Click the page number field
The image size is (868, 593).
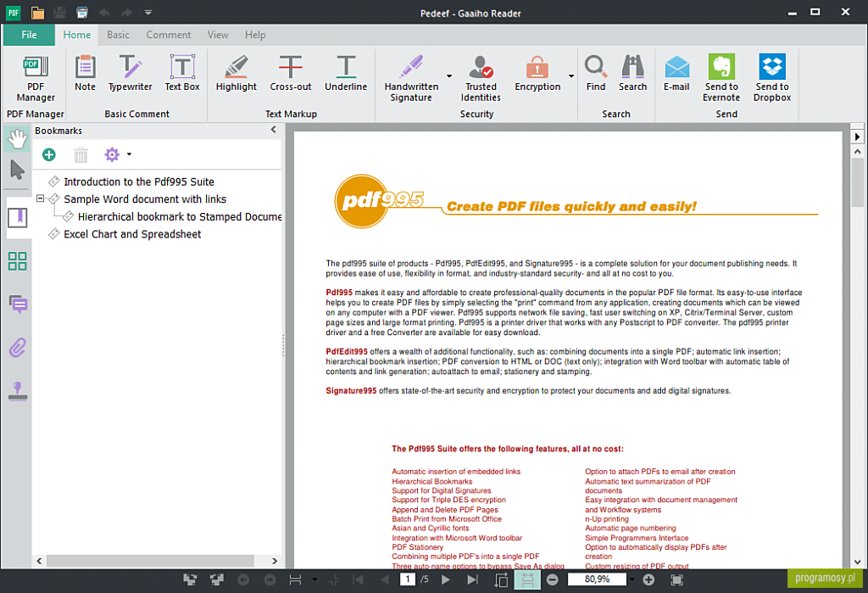point(408,579)
